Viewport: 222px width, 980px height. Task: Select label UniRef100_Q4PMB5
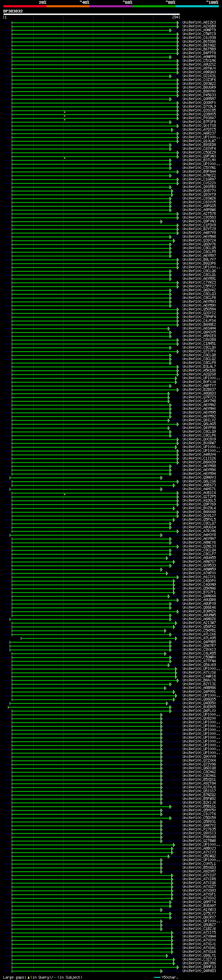coord(199,642)
